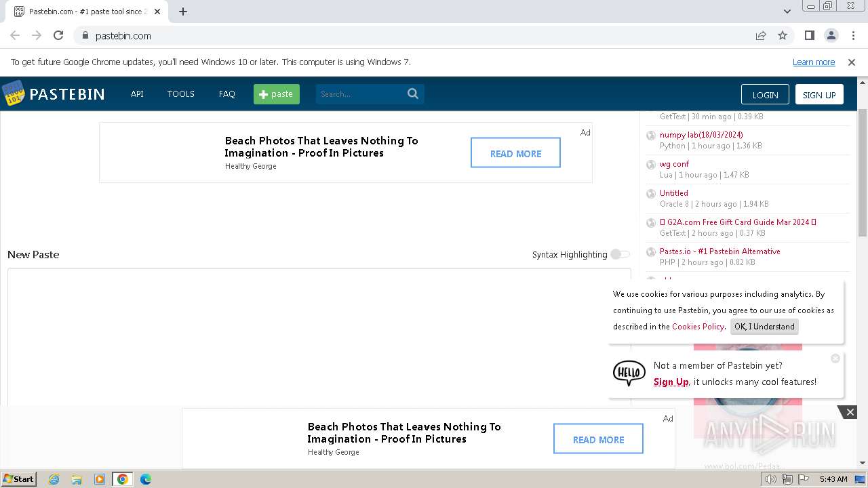The height and width of the screenshot is (488, 868).
Task: Dismiss the Chrome update notification bar
Action: point(852,62)
